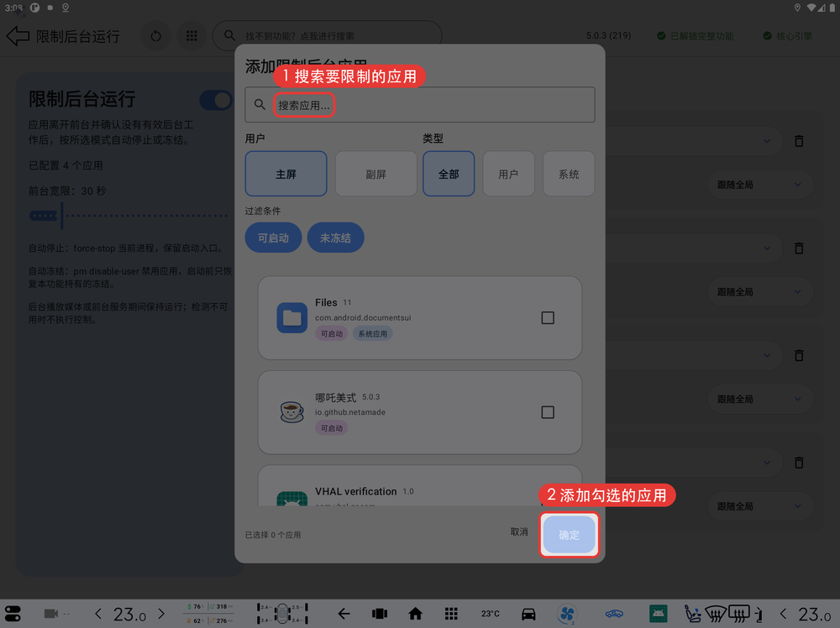Open the topmost 跟随全局 dropdown
Viewport: 840px width, 628px height.
click(760, 185)
